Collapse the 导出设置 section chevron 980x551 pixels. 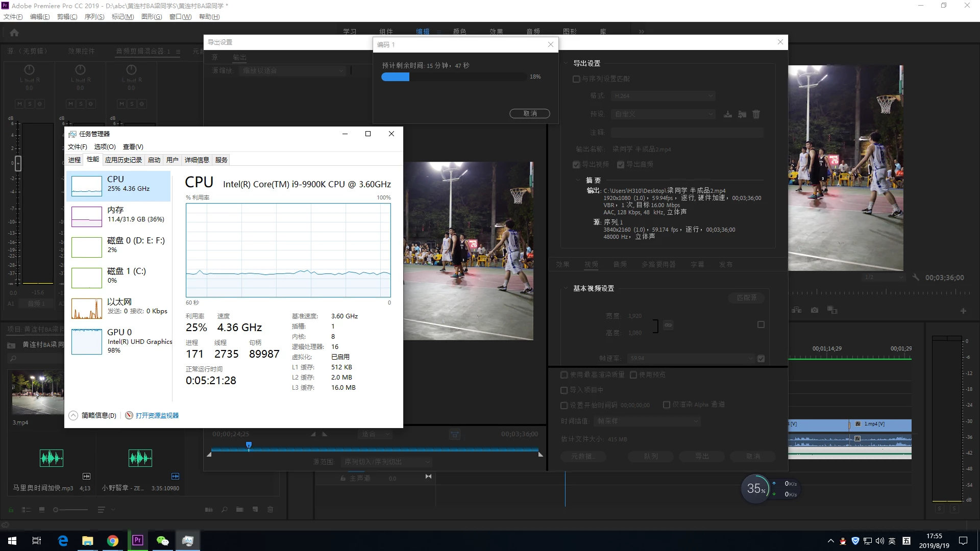tap(566, 63)
